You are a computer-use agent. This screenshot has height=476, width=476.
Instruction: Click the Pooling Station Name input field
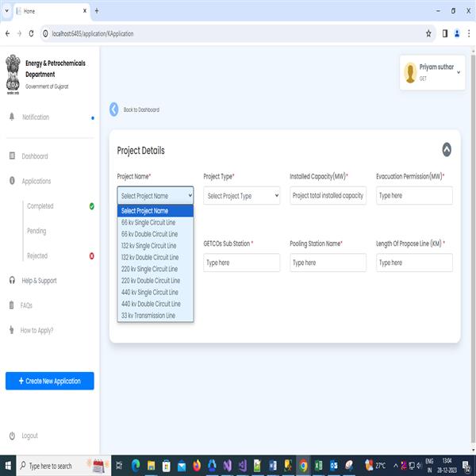pos(328,263)
